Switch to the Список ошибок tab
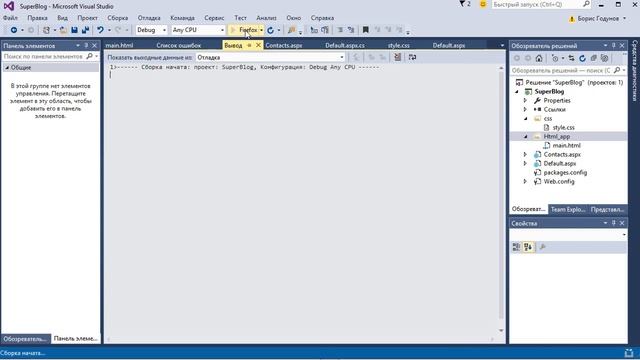Screen dimensions: 640x360 click(178, 45)
